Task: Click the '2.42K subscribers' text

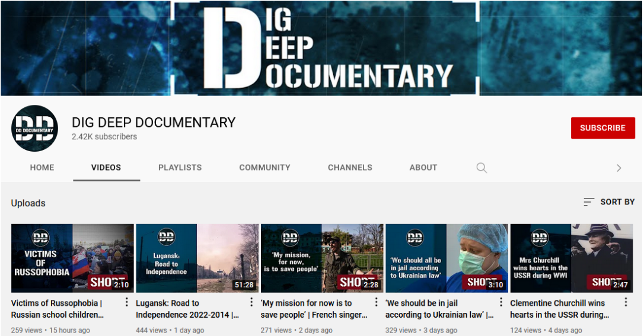Action: point(104,137)
